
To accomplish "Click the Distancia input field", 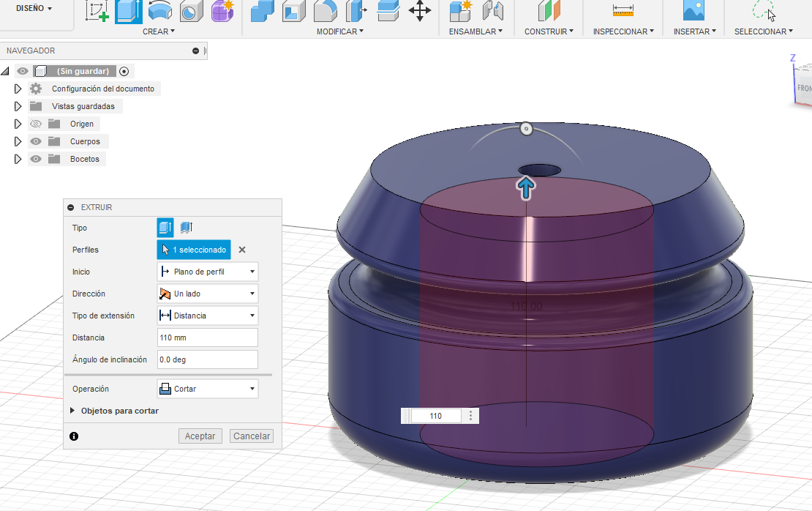I will click(x=208, y=337).
